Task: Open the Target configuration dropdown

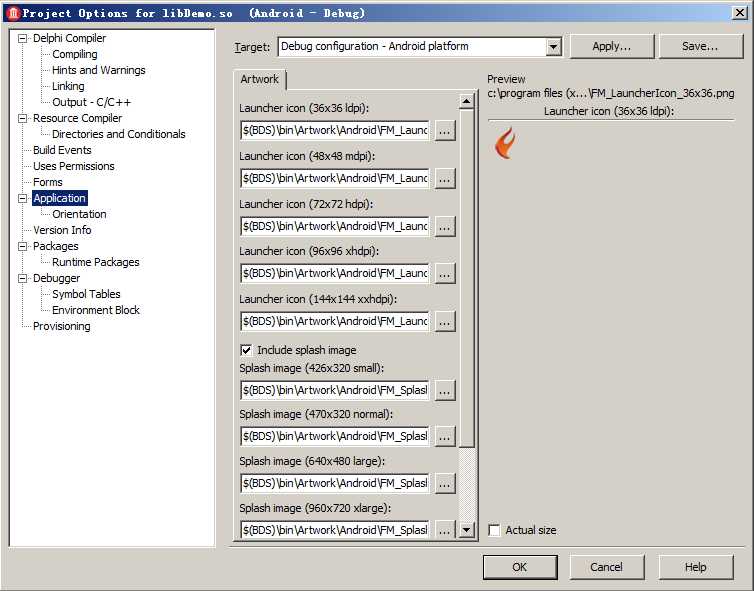Action: [x=553, y=47]
